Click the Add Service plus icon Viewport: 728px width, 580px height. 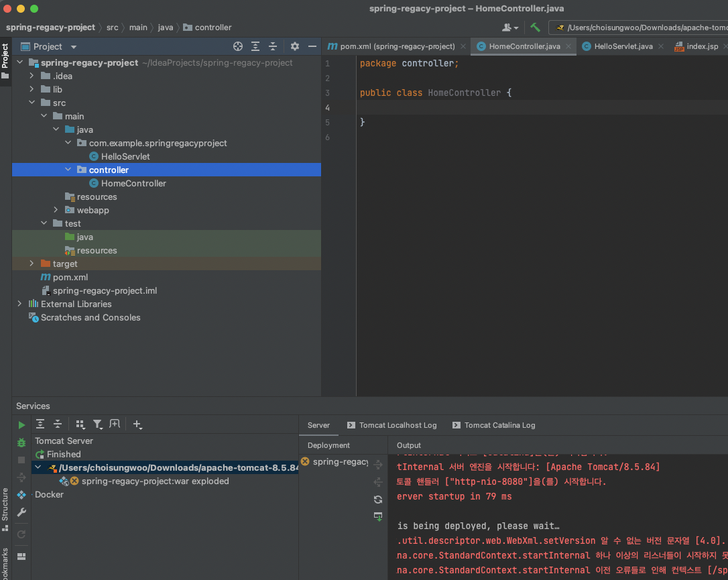point(137,424)
